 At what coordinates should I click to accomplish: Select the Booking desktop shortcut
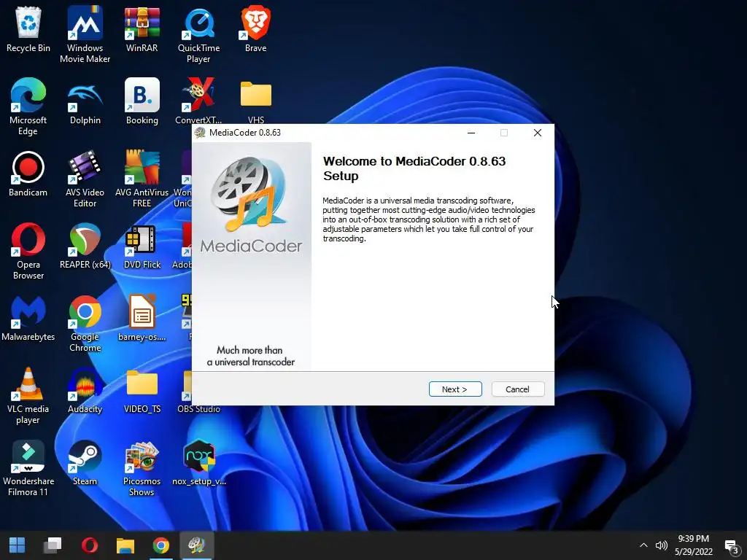(x=142, y=101)
